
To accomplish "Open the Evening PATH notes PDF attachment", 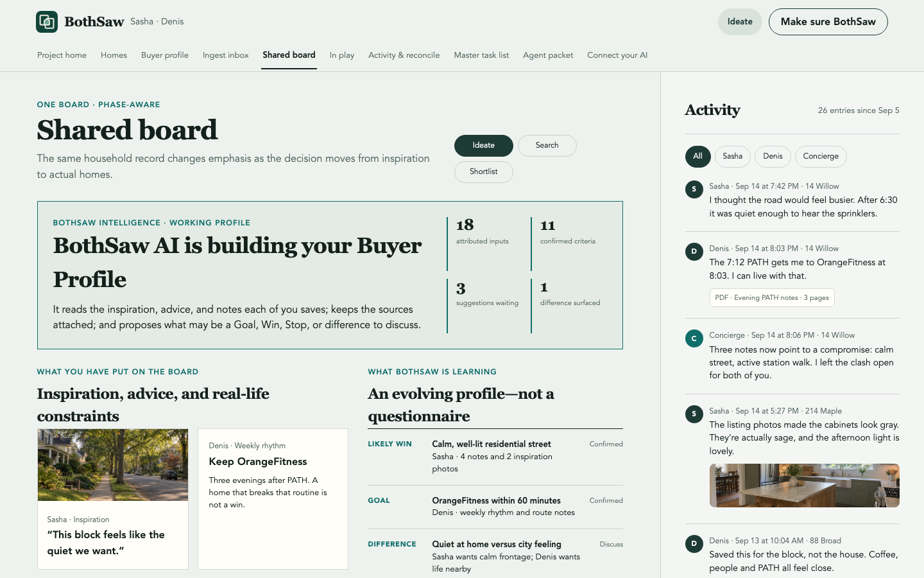I will click(x=772, y=298).
